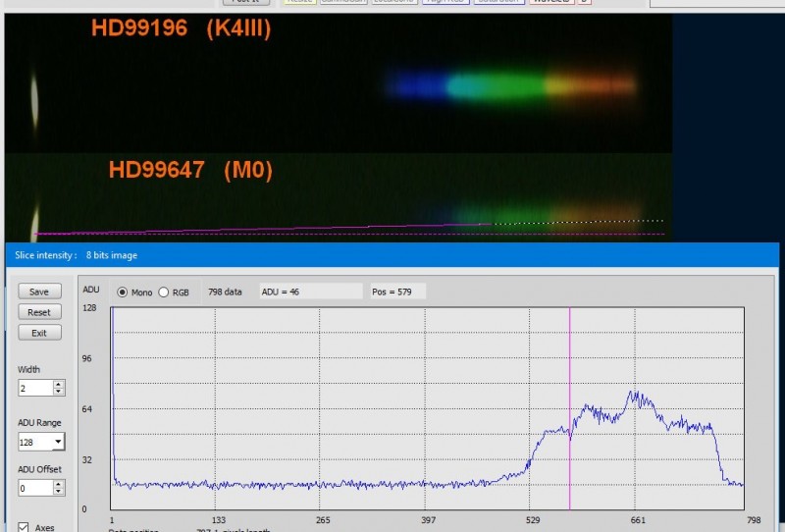The image size is (785, 532).
Task: Select the Width value field
Action: (35, 388)
